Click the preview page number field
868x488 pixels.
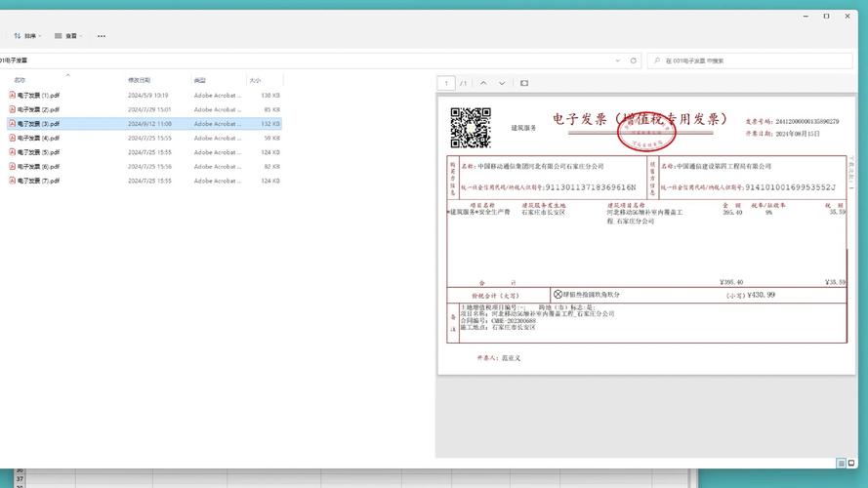click(446, 83)
